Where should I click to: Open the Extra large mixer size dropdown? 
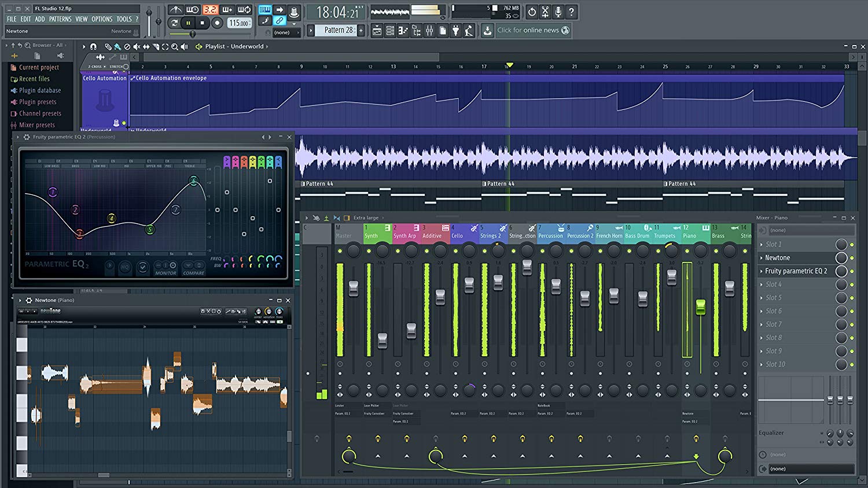tap(366, 218)
